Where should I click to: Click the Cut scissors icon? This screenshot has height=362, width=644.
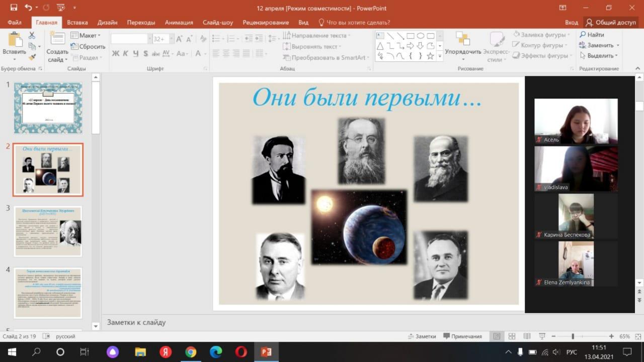point(32,36)
